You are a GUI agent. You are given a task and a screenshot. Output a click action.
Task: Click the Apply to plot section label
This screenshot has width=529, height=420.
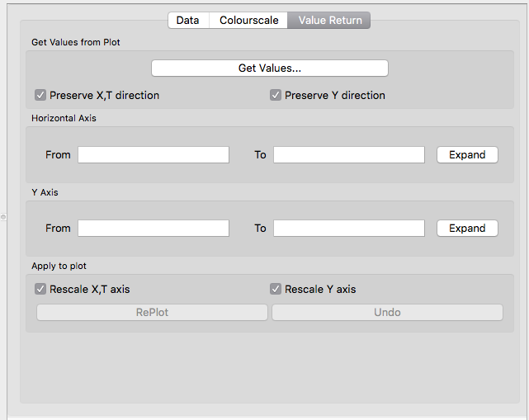click(59, 266)
